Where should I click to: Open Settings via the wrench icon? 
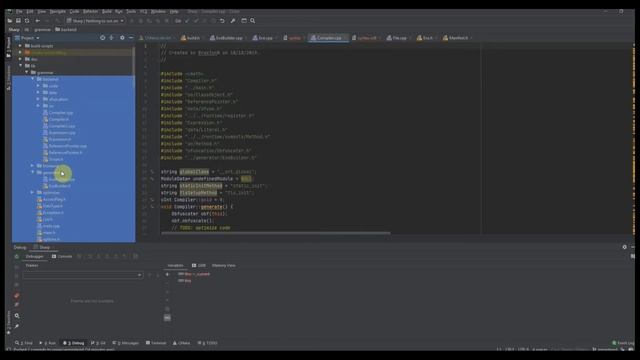pos(233,20)
